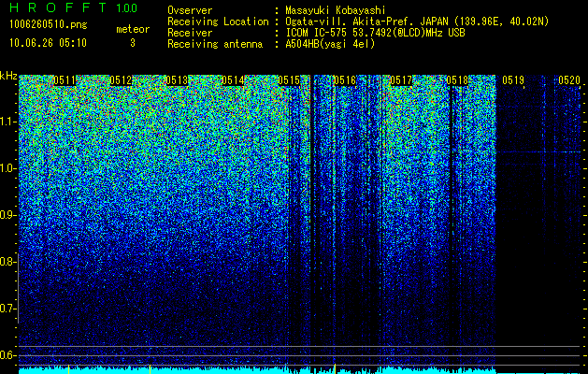
Task: Click the 1.0 kHz axis label
Action: (x=7, y=168)
